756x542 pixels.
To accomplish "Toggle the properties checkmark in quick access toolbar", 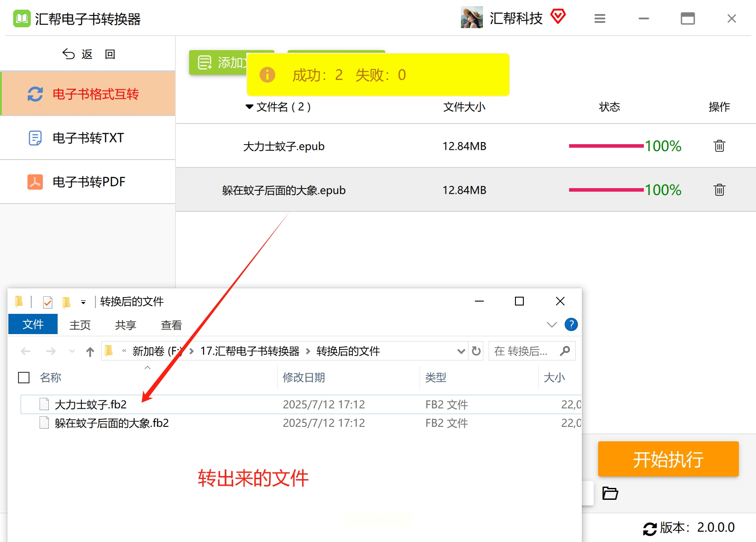I will click(x=47, y=302).
